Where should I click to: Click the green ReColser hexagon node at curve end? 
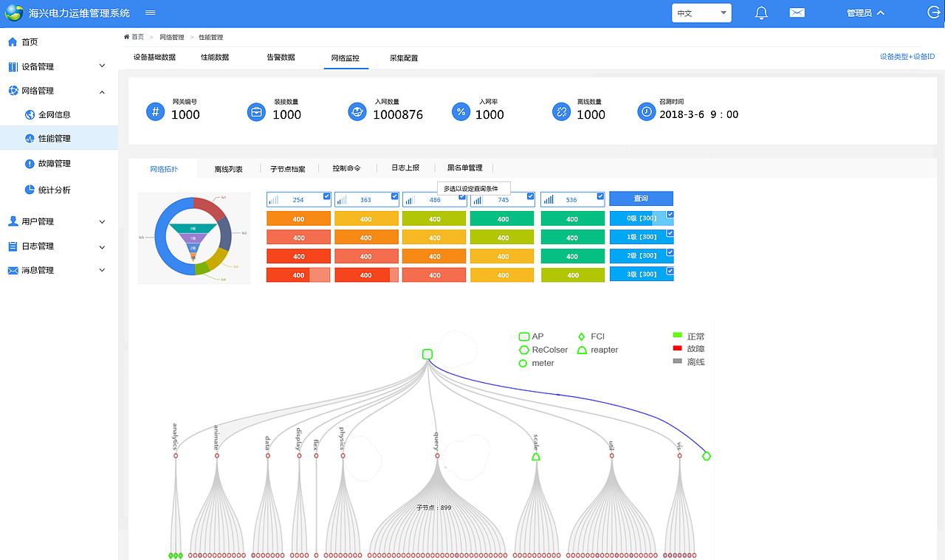coord(707,456)
